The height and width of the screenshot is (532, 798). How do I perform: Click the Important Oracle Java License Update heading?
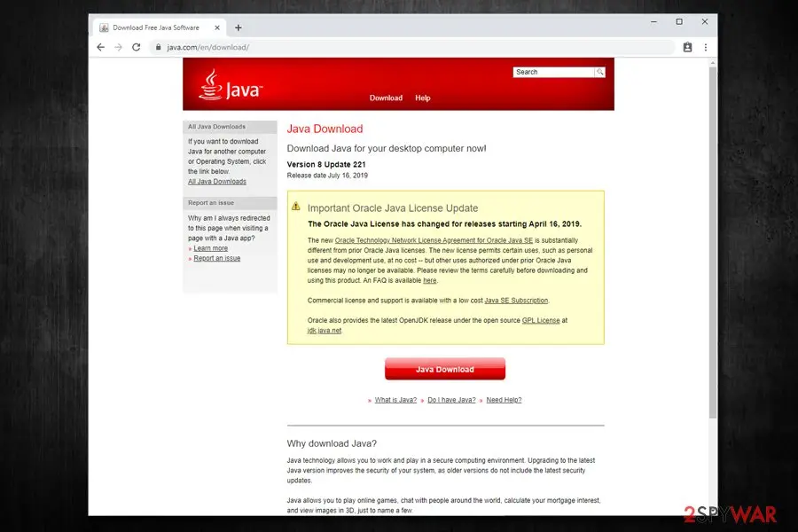(393, 208)
